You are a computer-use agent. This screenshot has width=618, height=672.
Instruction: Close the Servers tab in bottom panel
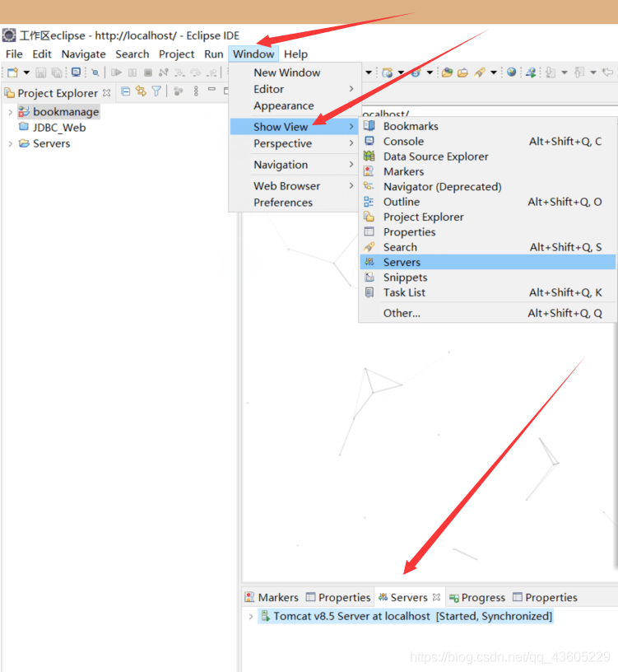[x=436, y=597]
